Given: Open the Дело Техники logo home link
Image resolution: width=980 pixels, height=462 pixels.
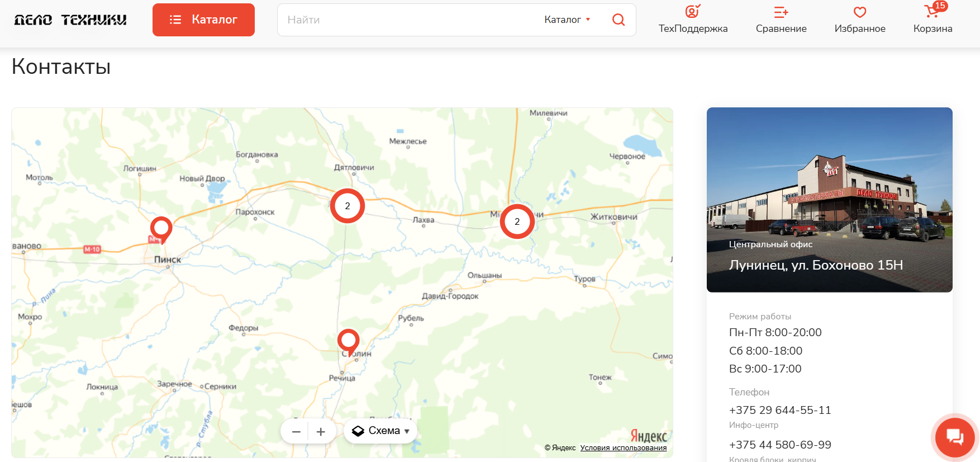Looking at the screenshot, I should pyautogui.click(x=70, y=20).
